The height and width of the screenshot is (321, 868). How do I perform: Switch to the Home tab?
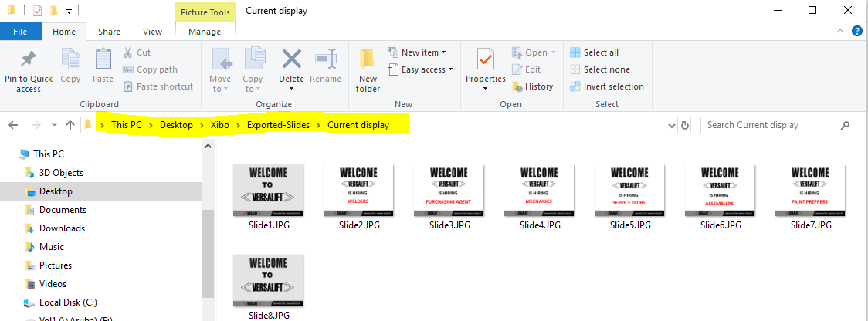(x=63, y=32)
